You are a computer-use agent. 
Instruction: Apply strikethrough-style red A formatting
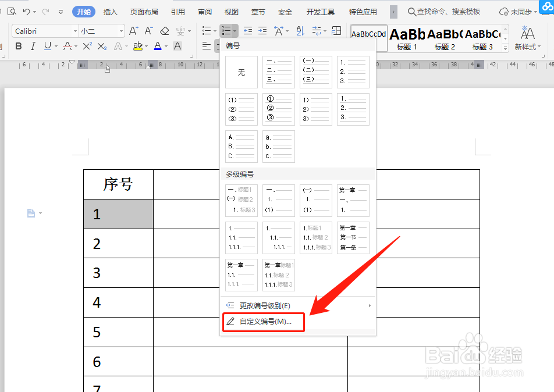pos(68,47)
